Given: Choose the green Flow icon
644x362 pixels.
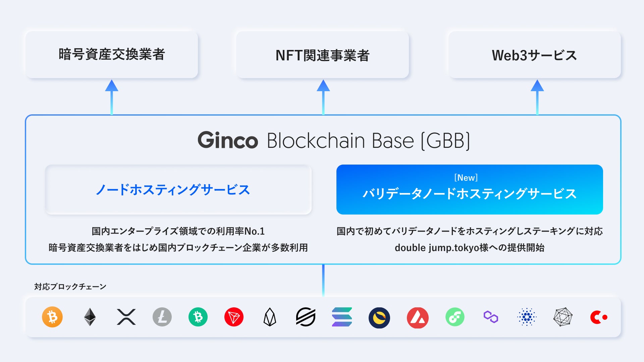Looking at the screenshot, I should 455,317.
